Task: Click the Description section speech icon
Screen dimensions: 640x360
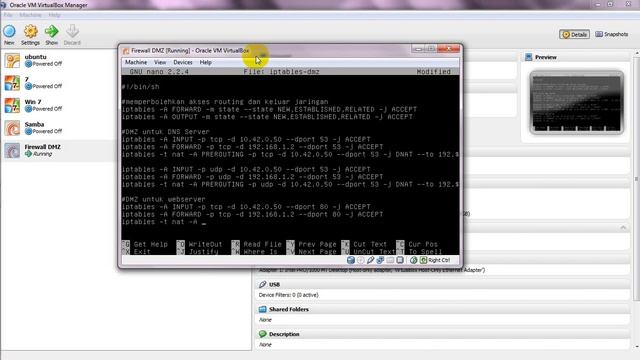Action: pos(262,334)
